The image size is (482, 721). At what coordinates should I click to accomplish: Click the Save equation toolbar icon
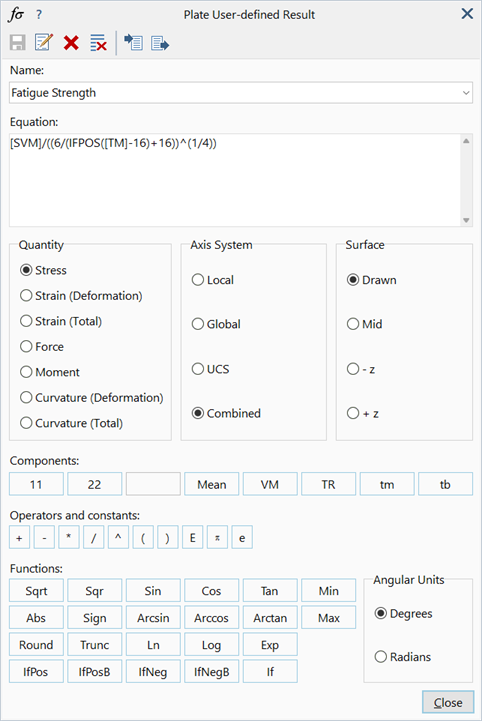[x=18, y=43]
